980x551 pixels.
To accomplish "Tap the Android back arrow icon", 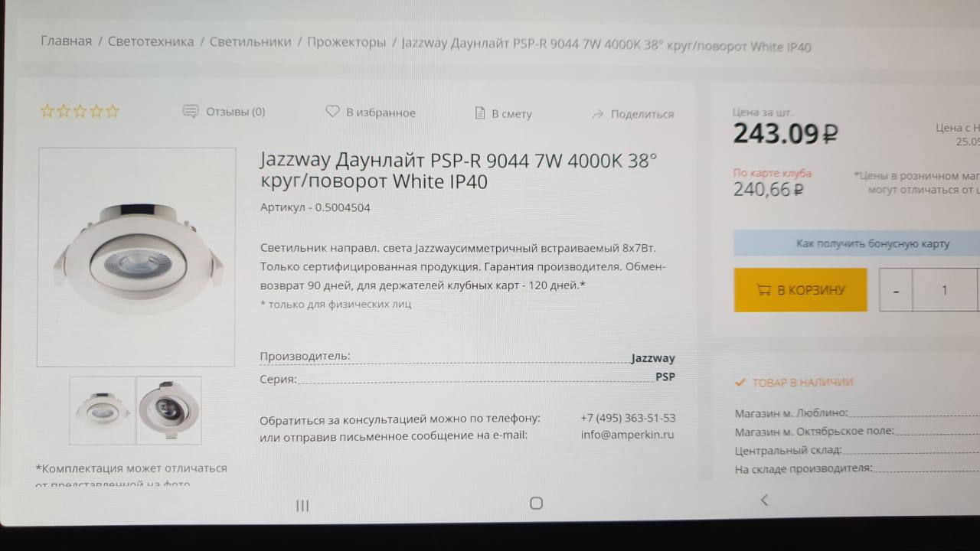I will (x=763, y=500).
